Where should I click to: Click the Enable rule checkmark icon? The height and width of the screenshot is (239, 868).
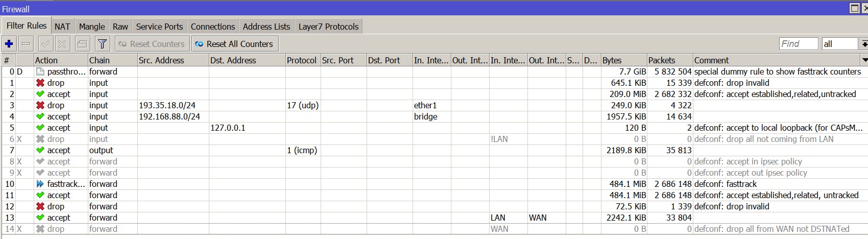click(45, 44)
